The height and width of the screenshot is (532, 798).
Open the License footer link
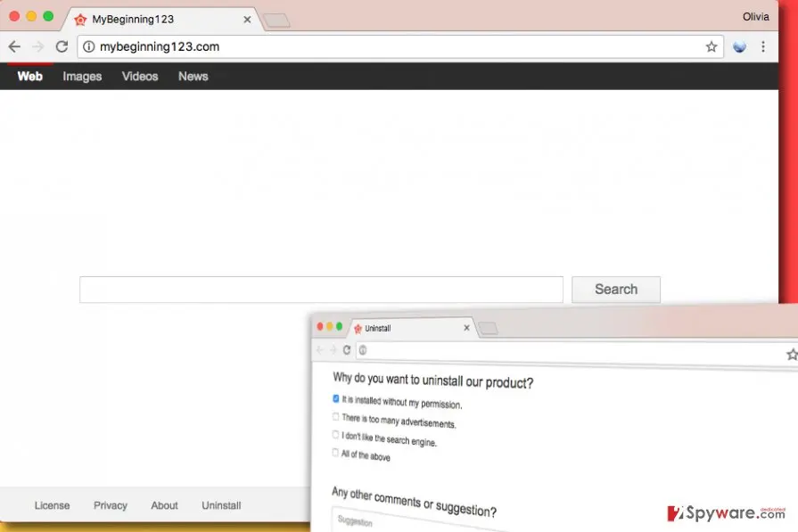pyautogui.click(x=52, y=505)
